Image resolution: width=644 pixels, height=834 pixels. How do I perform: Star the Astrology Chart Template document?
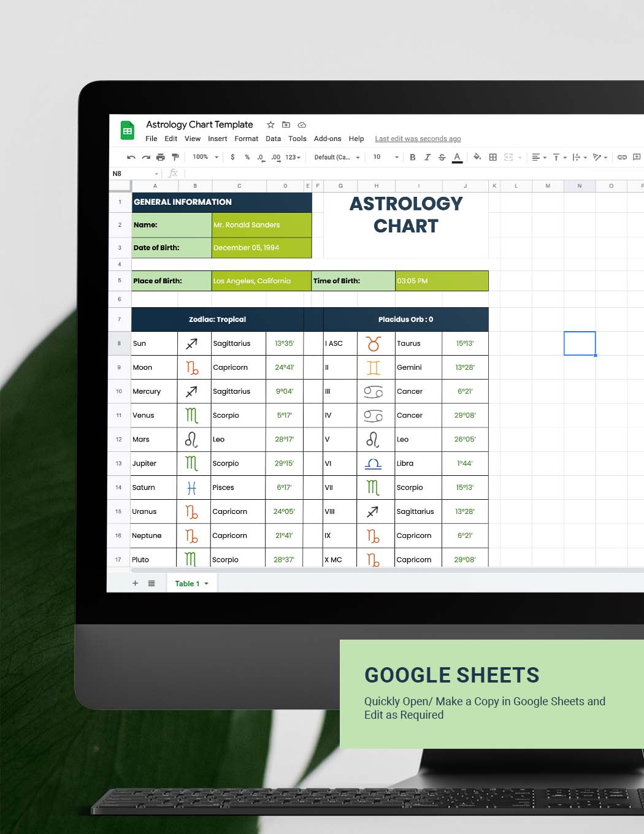click(x=270, y=124)
